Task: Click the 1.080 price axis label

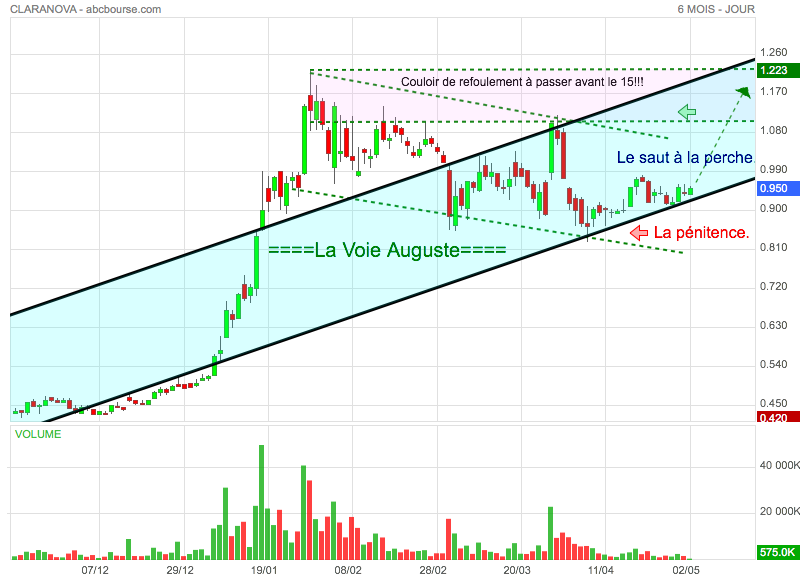Action: [773, 131]
